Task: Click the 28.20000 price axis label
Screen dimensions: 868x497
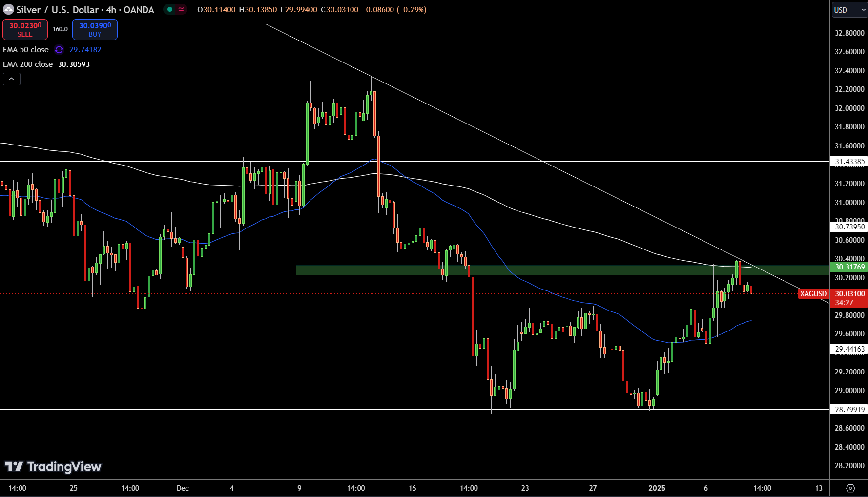Action: click(849, 466)
